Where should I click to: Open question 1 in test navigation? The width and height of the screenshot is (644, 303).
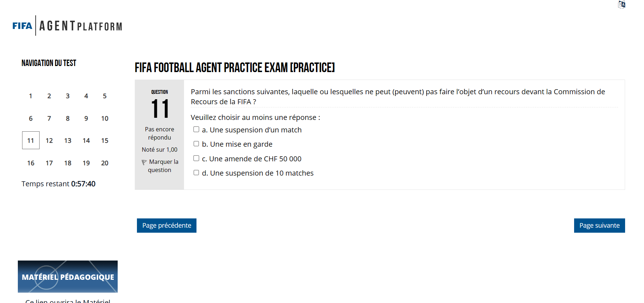tap(30, 96)
